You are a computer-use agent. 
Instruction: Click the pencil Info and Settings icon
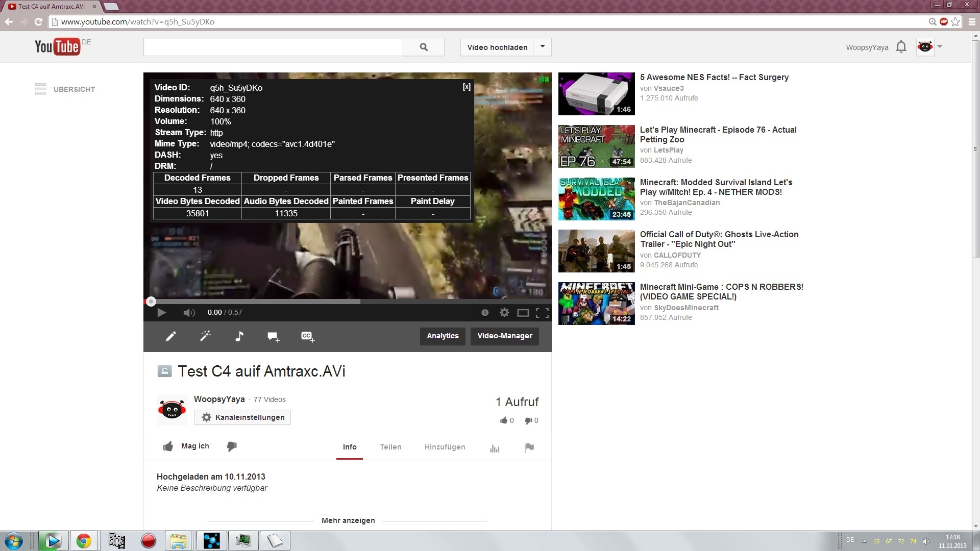171,336
